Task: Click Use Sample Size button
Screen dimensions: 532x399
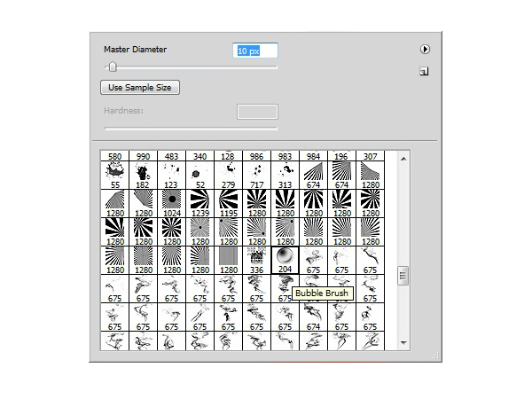Action: (x=140, y=87)
